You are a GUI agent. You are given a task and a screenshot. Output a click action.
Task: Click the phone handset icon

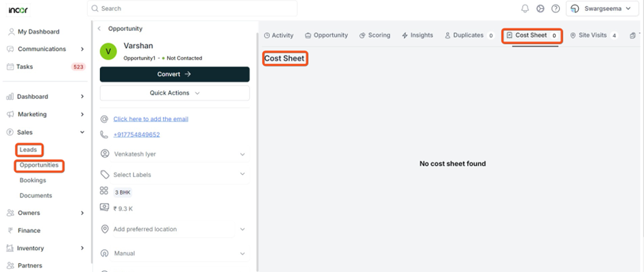point(105,134)
